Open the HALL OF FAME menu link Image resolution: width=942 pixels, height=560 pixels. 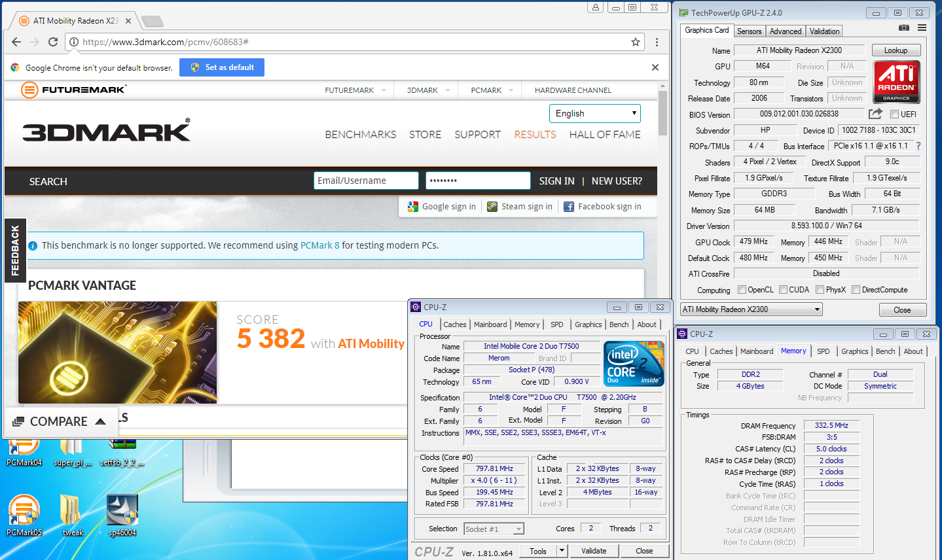(x=605, y=134)
